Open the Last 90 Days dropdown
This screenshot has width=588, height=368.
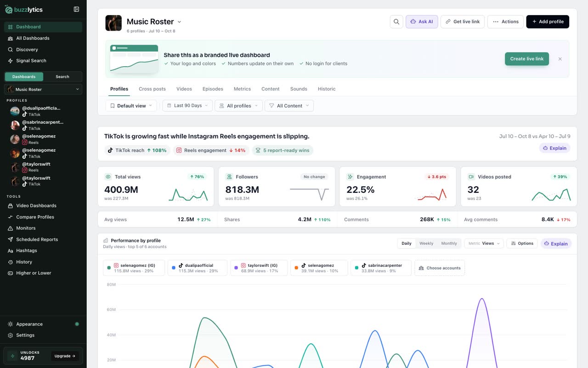point(187,106)
